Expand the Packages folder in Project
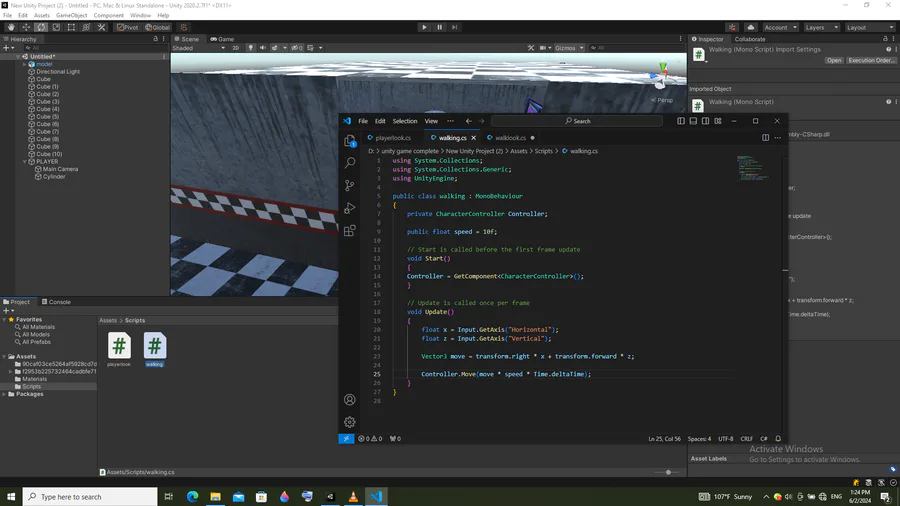 tap(5, 394)
